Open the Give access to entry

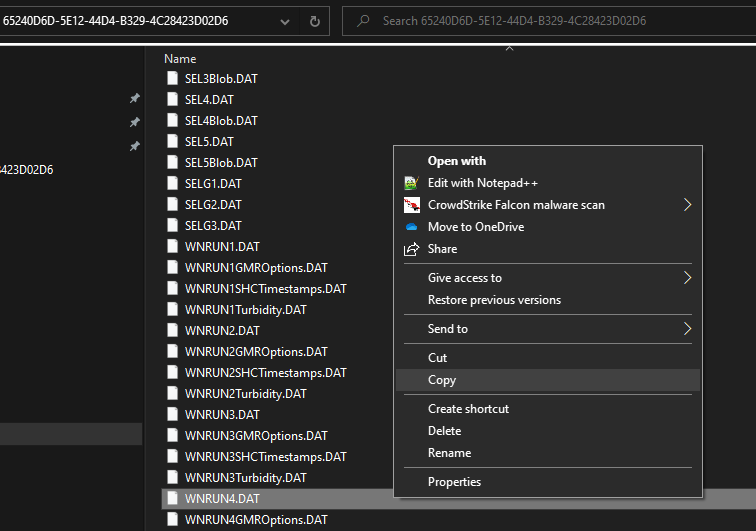[465, 278]
